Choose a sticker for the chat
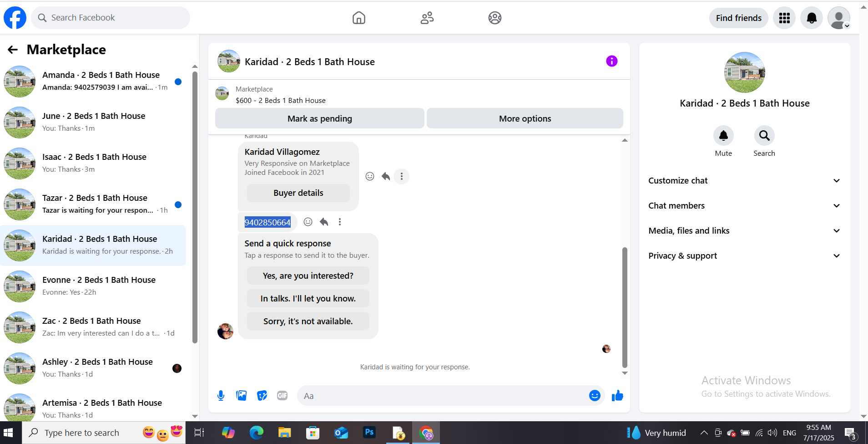868x444 pixels. tap(262, 396)
